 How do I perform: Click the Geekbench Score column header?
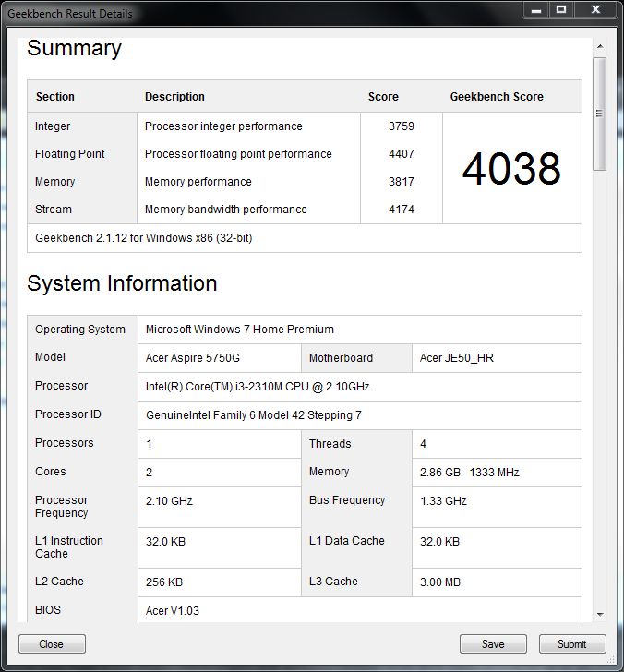497,96
